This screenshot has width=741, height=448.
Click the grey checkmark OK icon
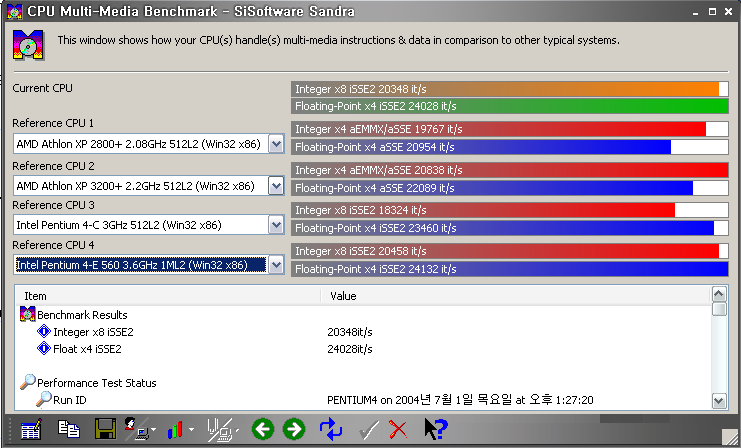click(x=369, y=429)
